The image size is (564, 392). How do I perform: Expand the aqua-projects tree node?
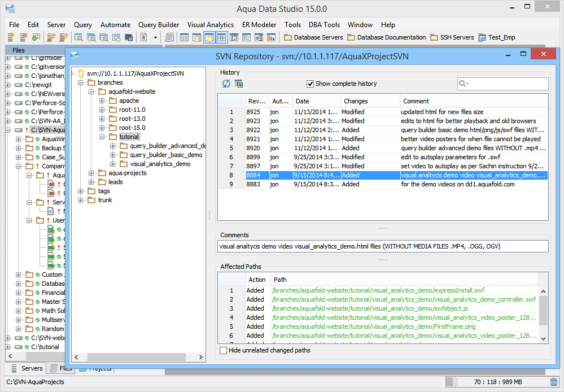91,173
